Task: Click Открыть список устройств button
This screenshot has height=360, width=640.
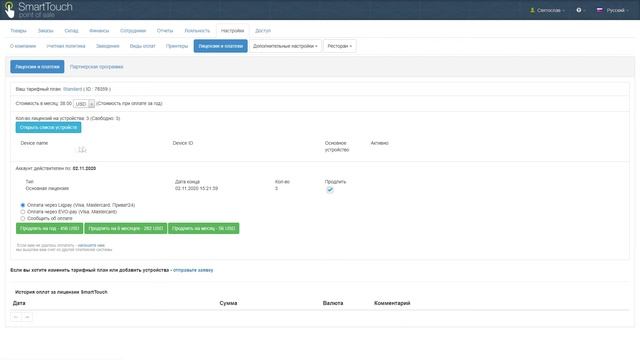Action: tap(48, 127)
